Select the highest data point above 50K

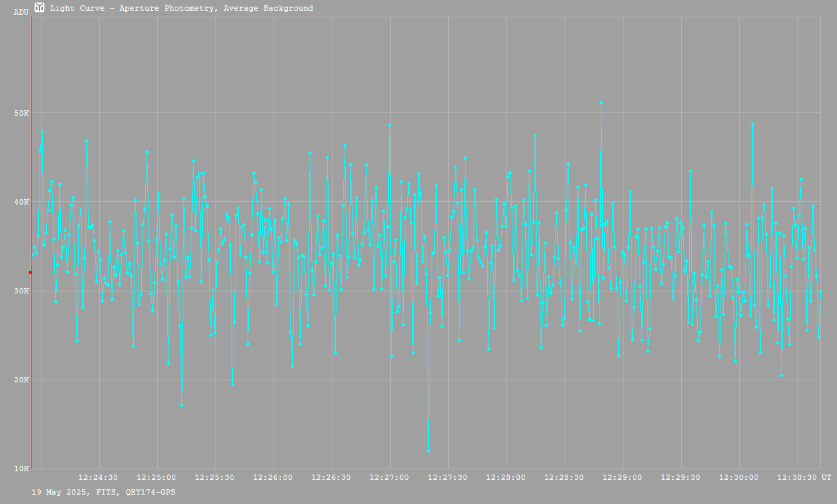[x=601, y=103]
